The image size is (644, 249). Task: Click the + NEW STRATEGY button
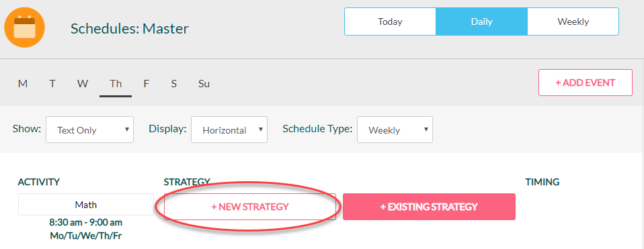click(250, 207)
